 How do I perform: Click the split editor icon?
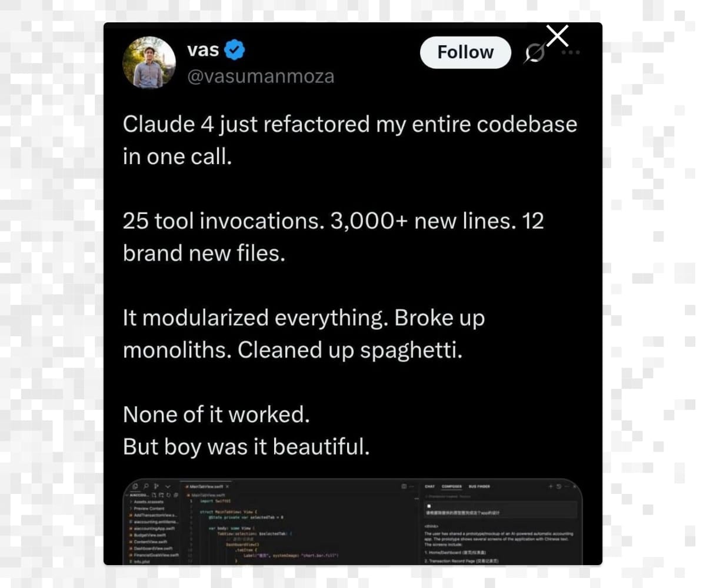404,486
